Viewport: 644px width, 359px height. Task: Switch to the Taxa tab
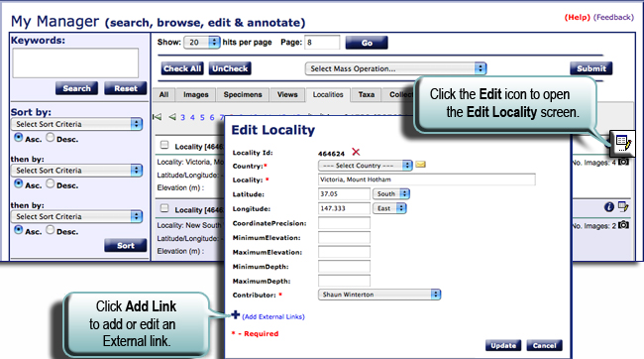tap(367, 94)
